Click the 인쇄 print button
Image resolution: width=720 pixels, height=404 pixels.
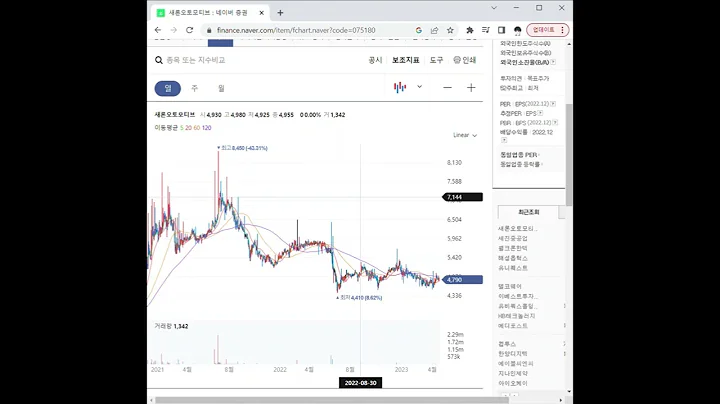click(x=465, y=60)
